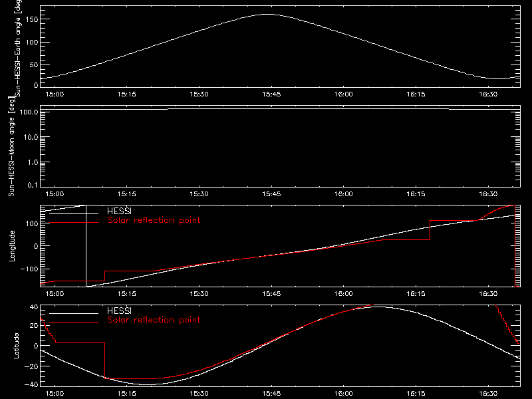Click 15:45 time label under Latitude plot

point(271,393)
